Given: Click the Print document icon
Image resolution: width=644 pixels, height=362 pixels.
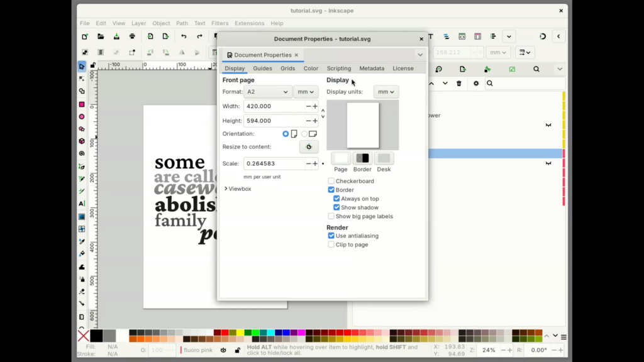Looking at the screenshot, I should (132, 36).
